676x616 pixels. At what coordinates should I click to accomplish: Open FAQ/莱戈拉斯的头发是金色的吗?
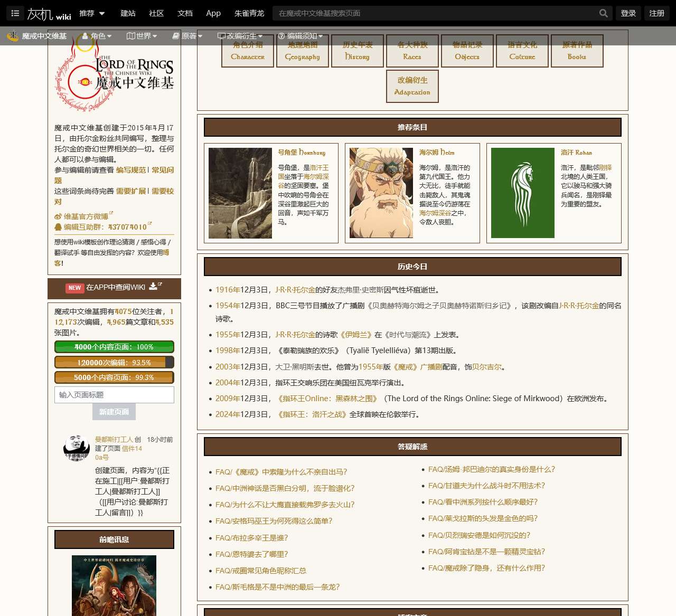coord(483,518)
